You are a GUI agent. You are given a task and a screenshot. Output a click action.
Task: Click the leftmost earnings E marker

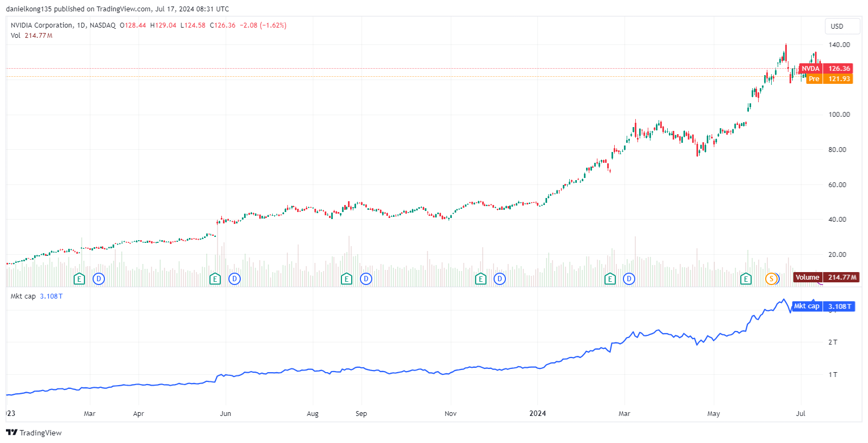(79, 279)
